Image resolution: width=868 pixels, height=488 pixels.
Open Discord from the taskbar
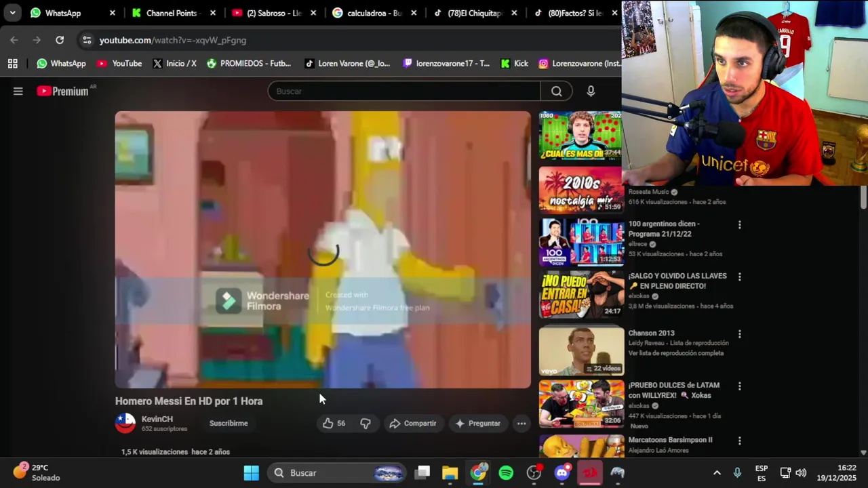pos(561,472)
